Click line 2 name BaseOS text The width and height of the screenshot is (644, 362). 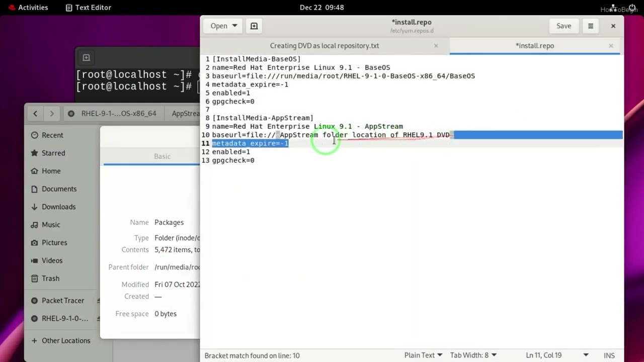coord(301,67)
